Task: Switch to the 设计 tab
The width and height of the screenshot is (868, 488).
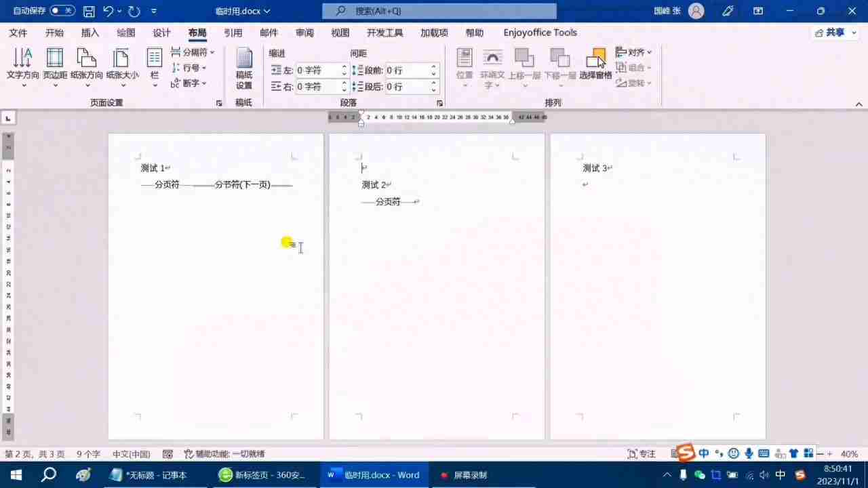Action: click(162, 33)
